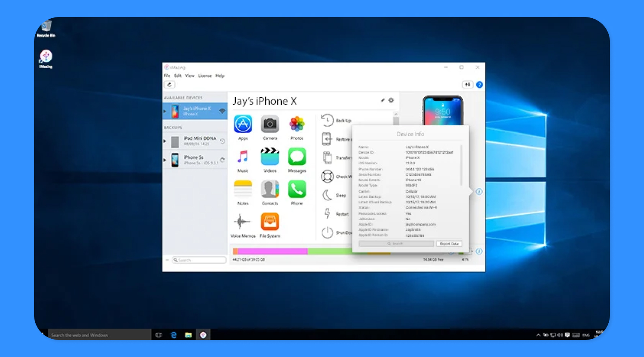The width and height of the screenshot is (644, 357).
Task: Click the storage info icon at bottom right
Action: click(479, 251)
